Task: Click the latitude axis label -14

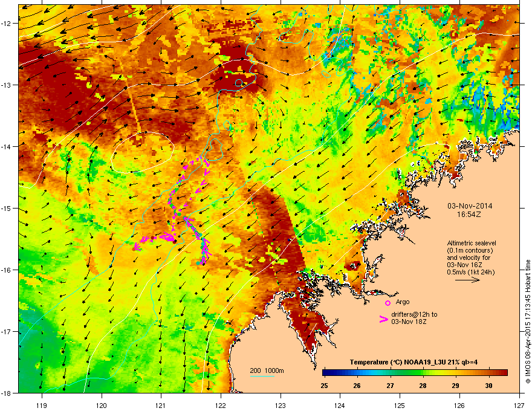Action: click(7, 146)
